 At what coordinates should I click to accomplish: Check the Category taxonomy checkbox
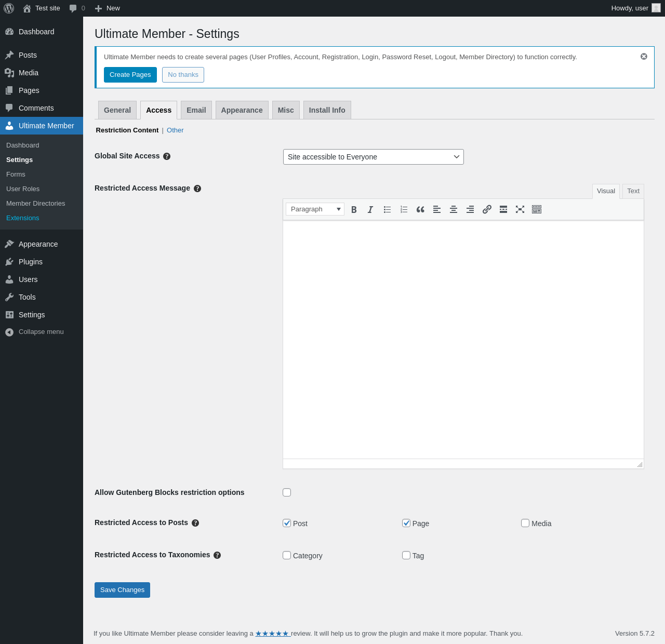[x=287, y=555]
